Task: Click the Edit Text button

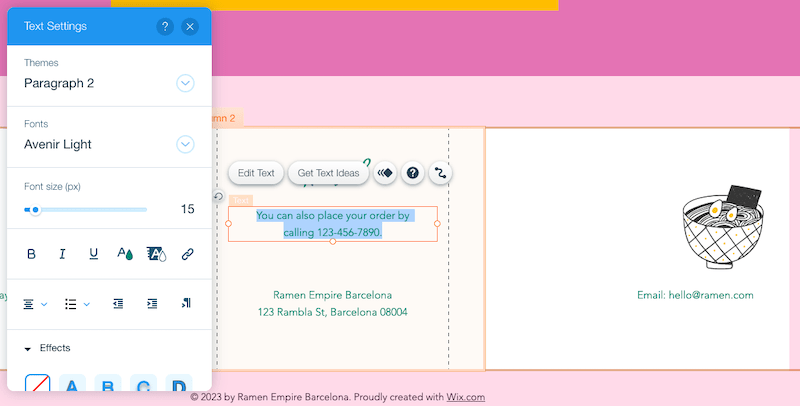Action: tap(256, 173)
